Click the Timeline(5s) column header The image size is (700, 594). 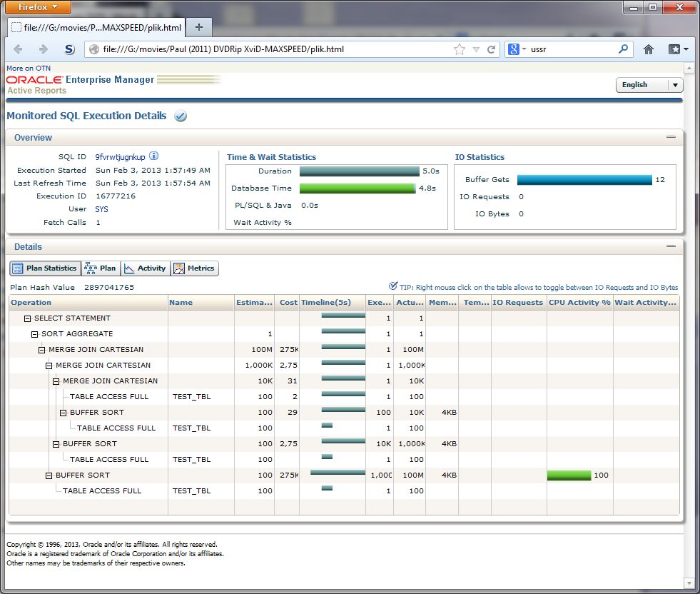333,303
